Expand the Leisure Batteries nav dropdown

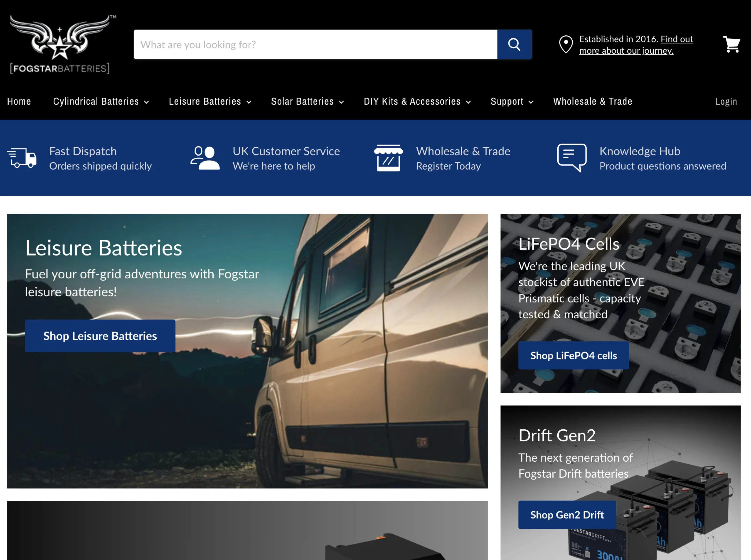click(210, 101)
